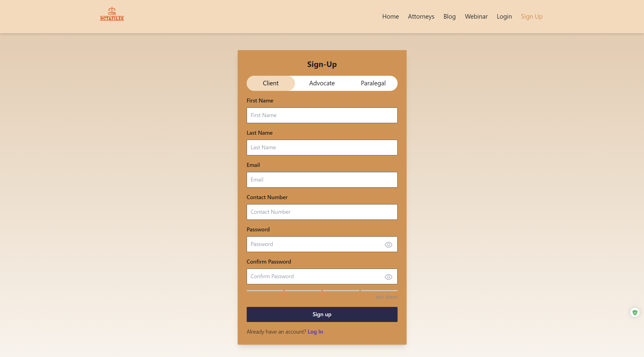Click the Contact Number input
This screenshot has width=644, height=357.
click(322, 212)
